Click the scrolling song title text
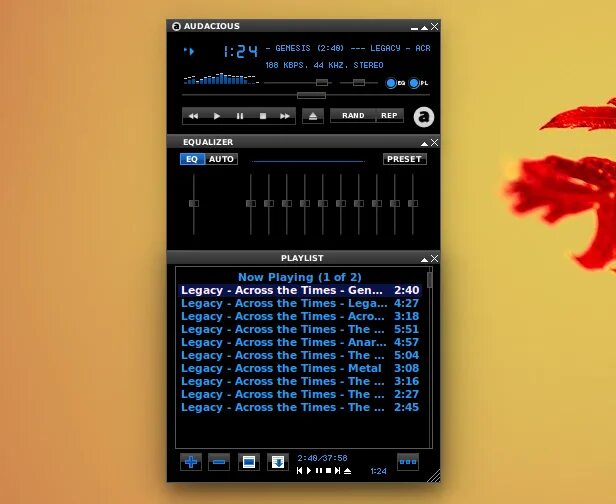Viewport: 616px width, 504px height. [348, 48]
